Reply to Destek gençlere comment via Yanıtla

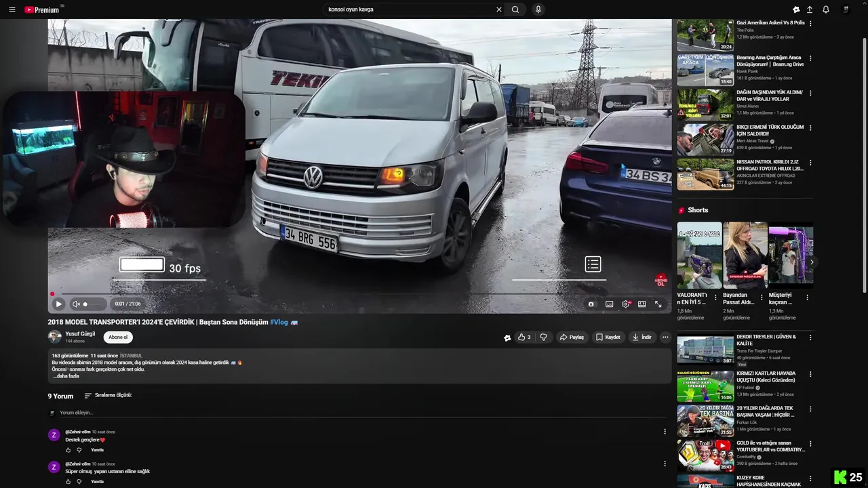tap(97, 450)
